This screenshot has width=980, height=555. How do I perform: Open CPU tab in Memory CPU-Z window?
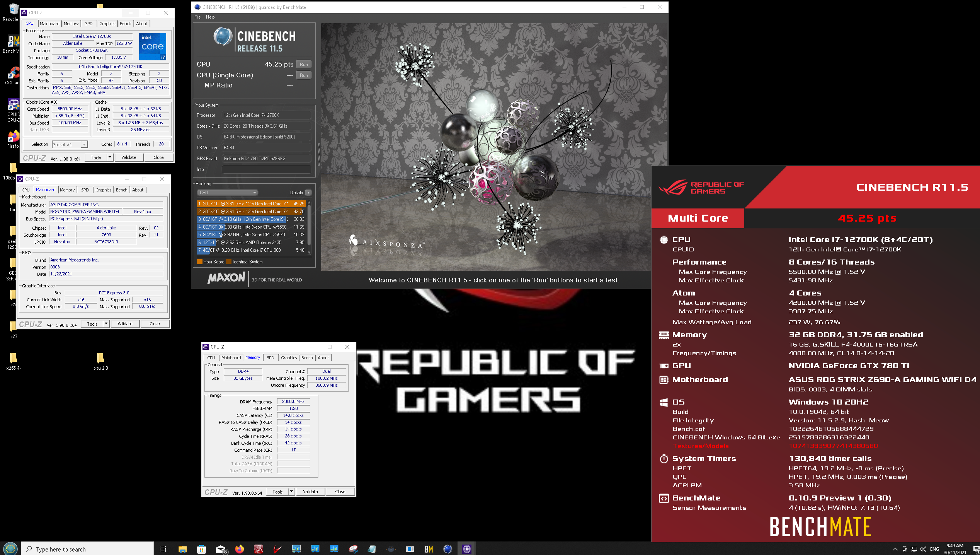pyautogui.click(x=211, y=358)
